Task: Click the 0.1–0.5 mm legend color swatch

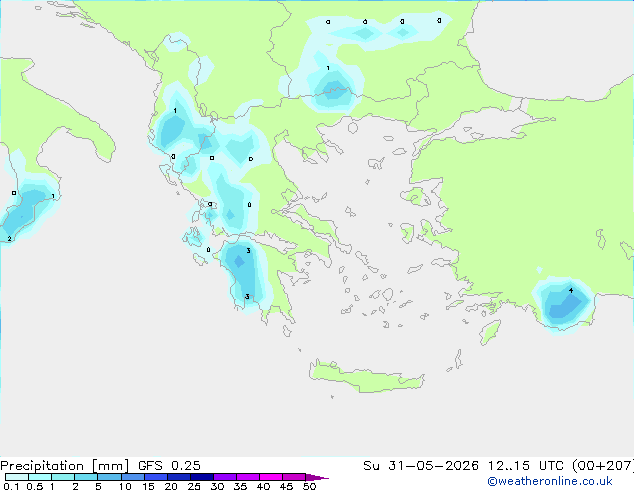Action: tap(17, 477)
